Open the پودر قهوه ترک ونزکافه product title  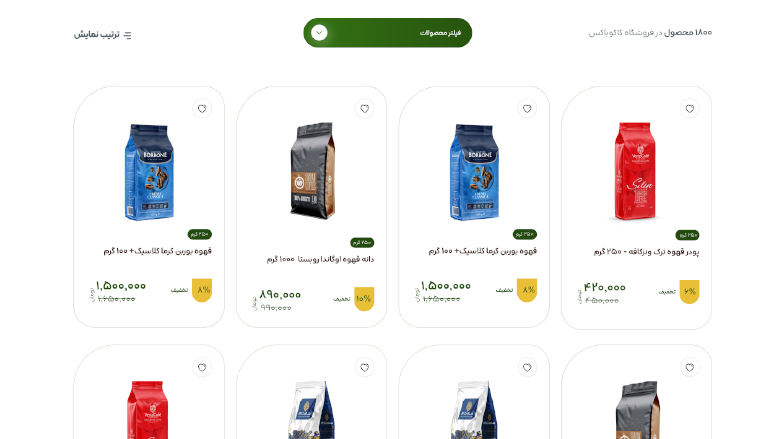pos(646,252)
